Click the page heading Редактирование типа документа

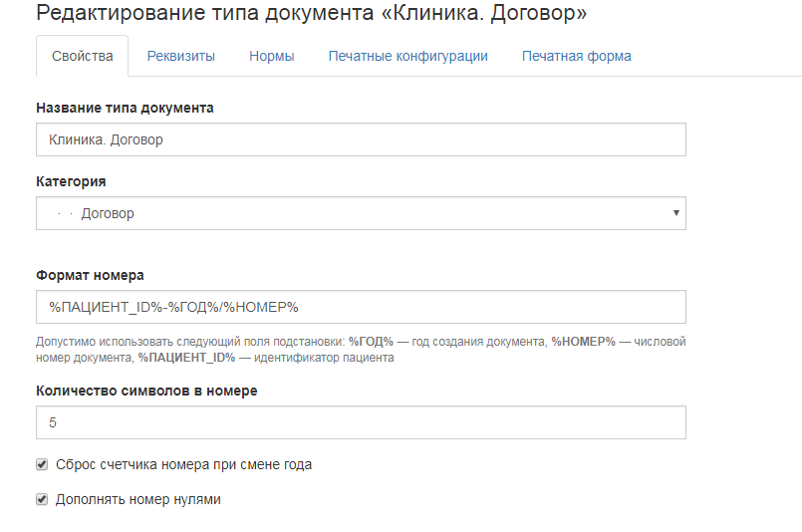click(x=312, y=13)
